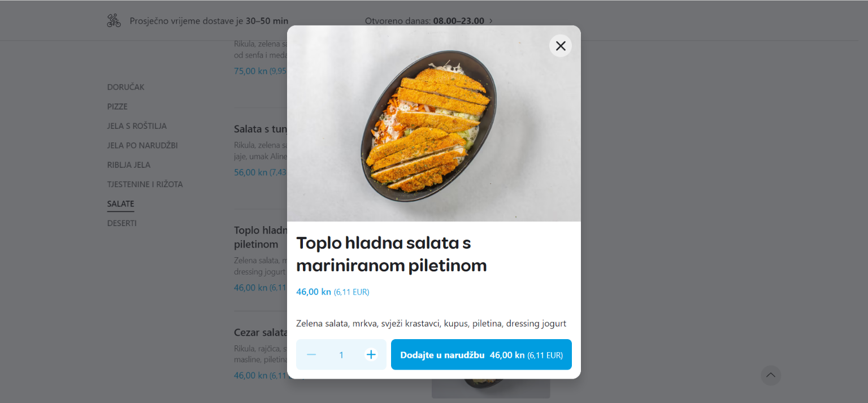Click the salad dish photo in popup

pyautogui.click(x=434, y=123)
